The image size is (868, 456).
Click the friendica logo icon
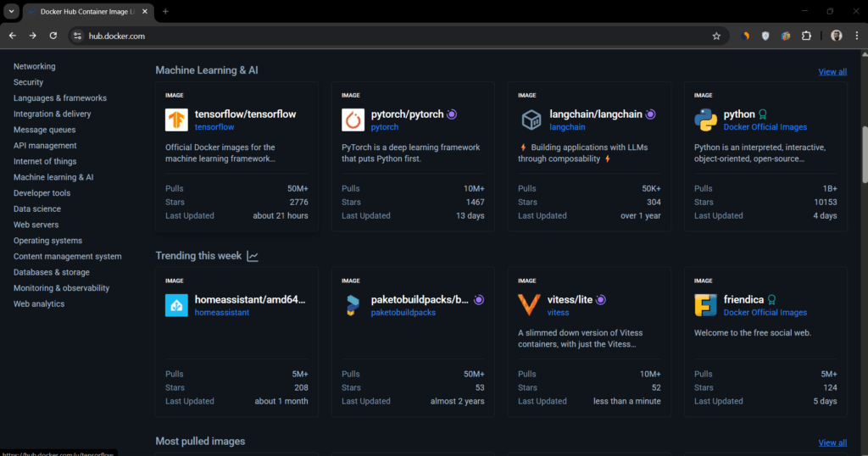click(705, 305)
